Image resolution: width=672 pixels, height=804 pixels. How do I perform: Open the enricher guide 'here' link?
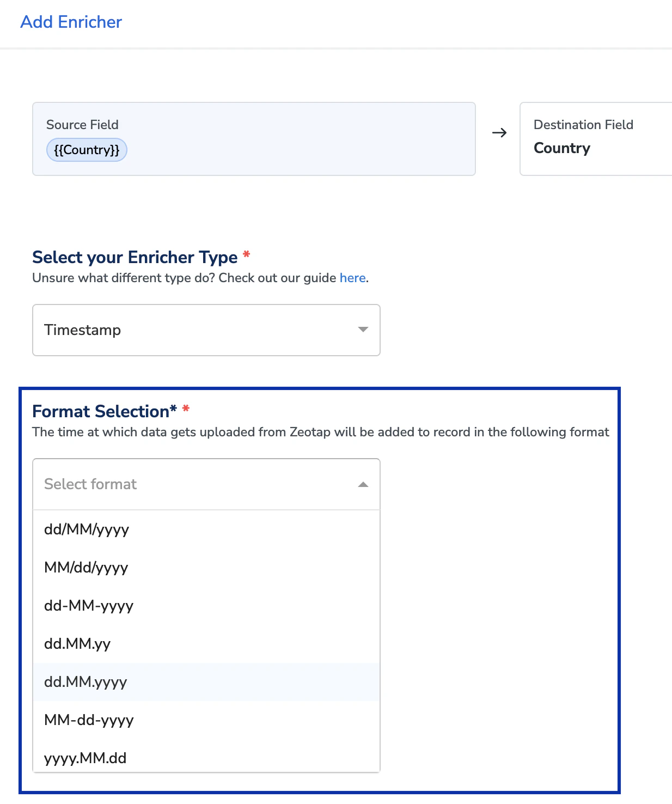pos(352,278)
